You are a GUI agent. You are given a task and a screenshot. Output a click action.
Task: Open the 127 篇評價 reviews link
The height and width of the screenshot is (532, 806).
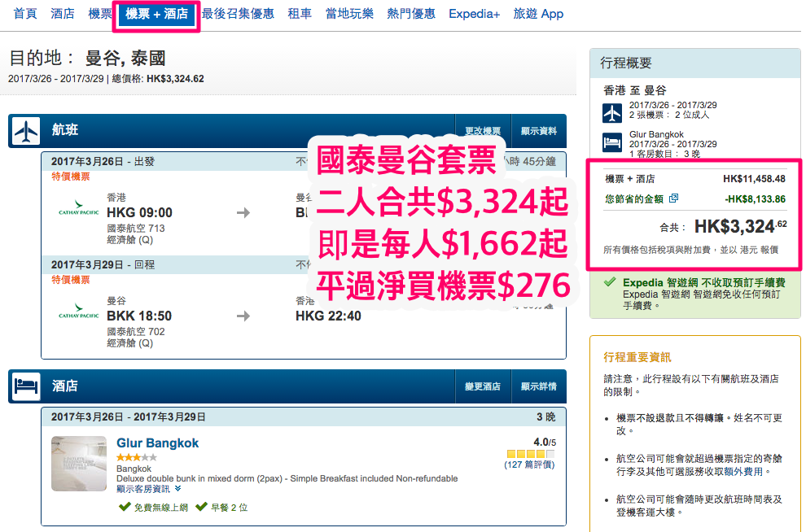click(529, 464)
